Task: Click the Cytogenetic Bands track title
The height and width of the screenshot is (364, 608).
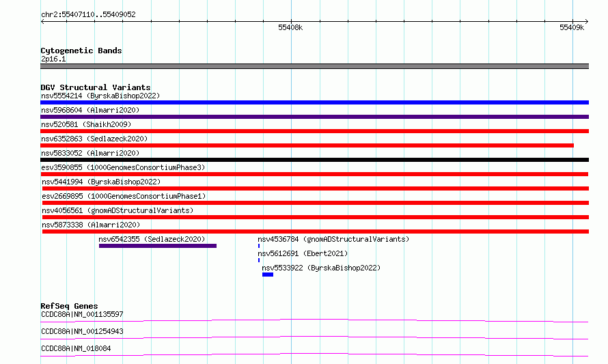Action: pos(81,51)
